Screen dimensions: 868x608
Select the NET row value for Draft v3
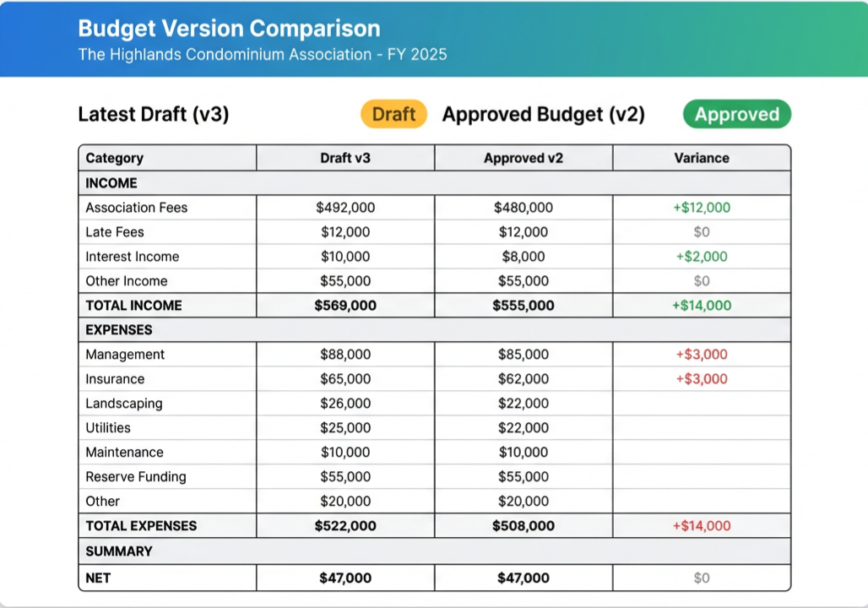click(344, 578)
